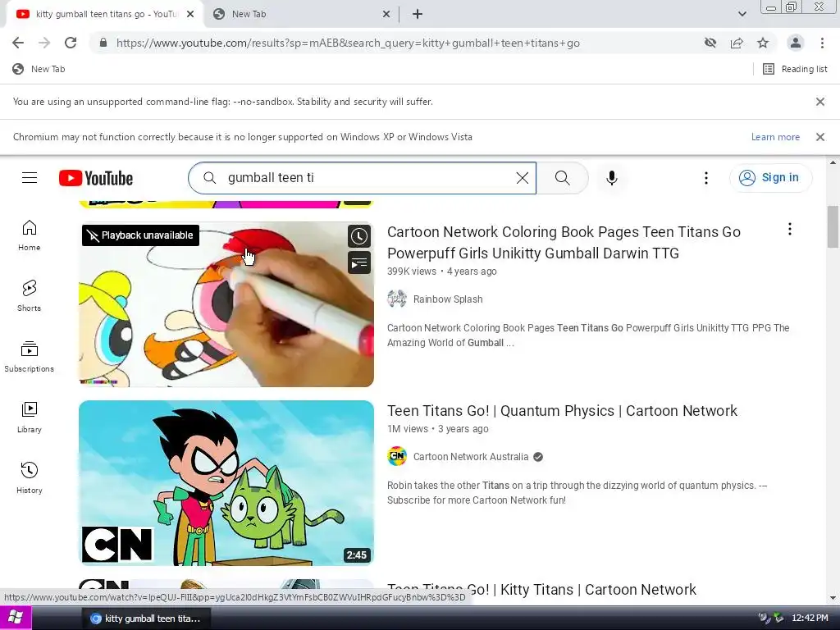
Task: Bookmark this page with star icon
Action: pos(763,43)
